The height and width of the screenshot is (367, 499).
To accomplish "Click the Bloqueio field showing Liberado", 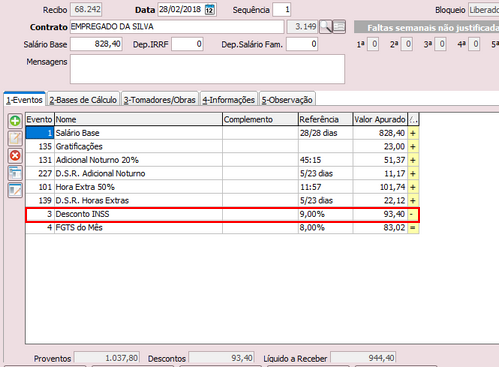I will [484, 10].
